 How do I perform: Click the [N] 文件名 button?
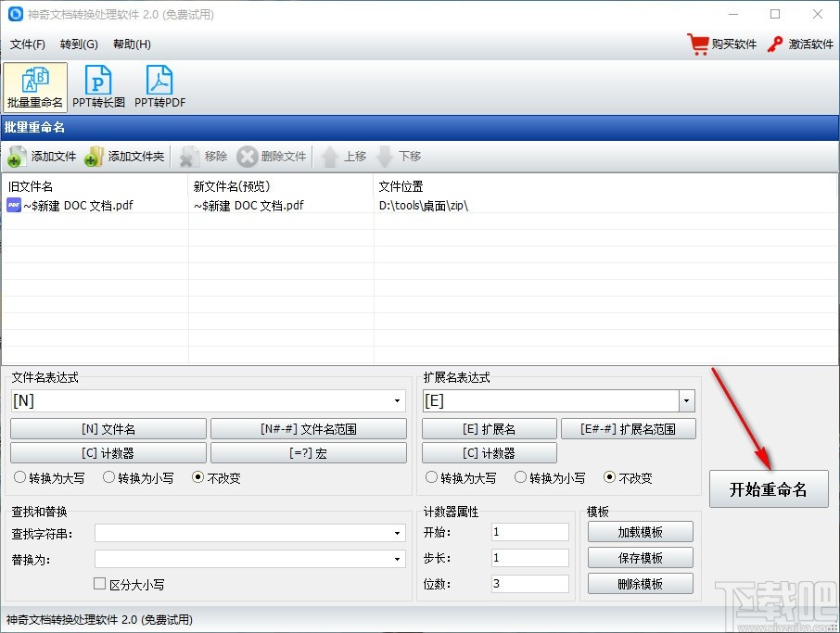[108, 429]
